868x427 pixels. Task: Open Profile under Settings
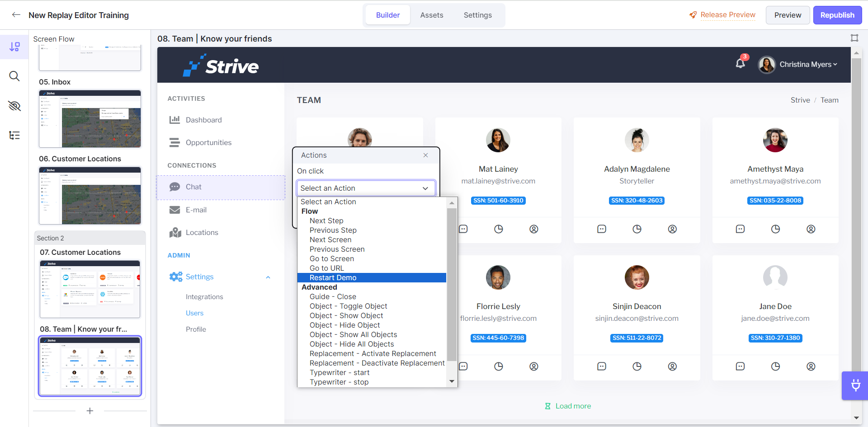[x=196, y=329]
